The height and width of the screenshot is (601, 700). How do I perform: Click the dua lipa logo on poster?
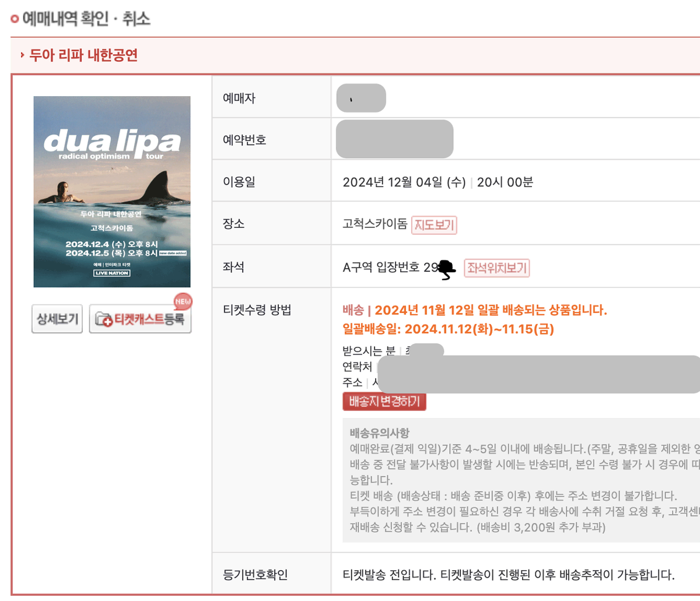point(112,143)
